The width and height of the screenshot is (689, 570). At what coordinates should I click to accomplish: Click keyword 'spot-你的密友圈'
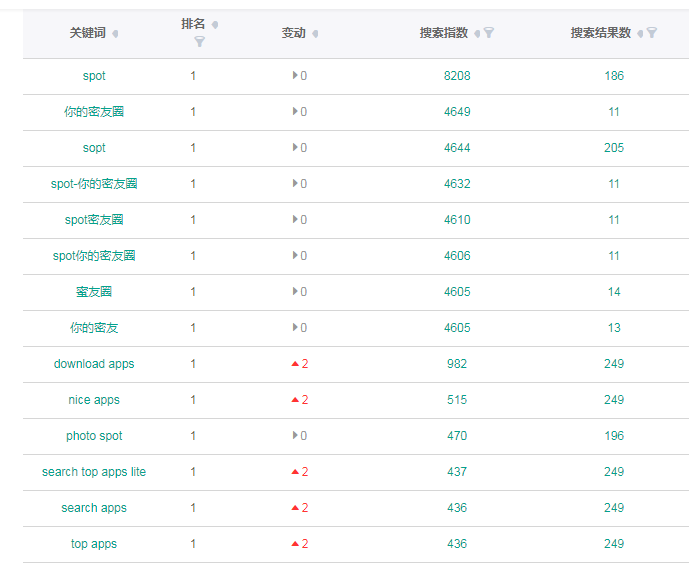(x=94, y=184)
